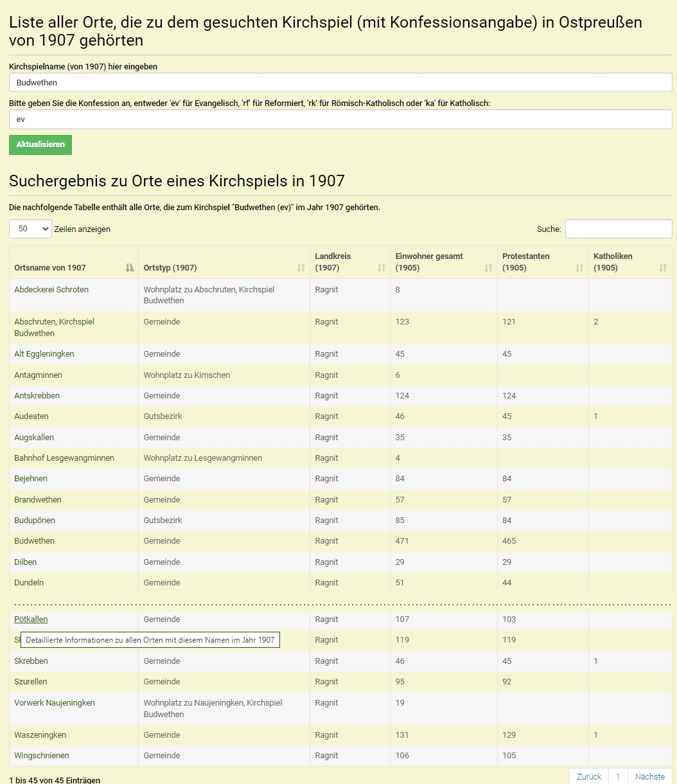Open the Abdeckerei Schroten link

tap(51, 290)
